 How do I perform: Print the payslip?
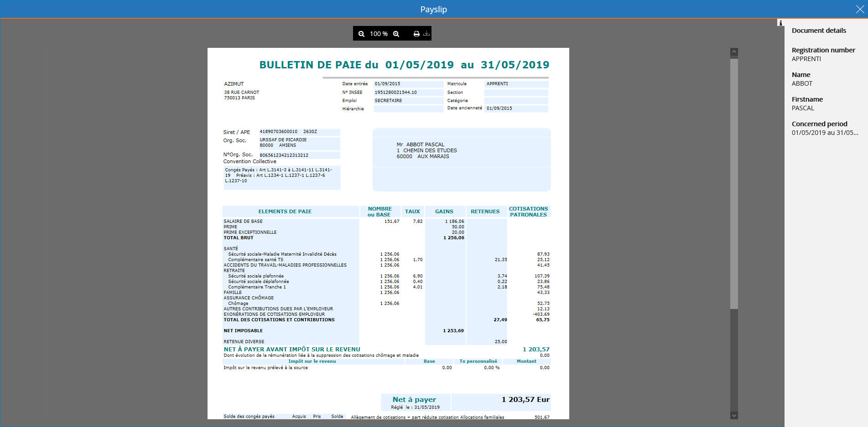(x=416, y=33)
